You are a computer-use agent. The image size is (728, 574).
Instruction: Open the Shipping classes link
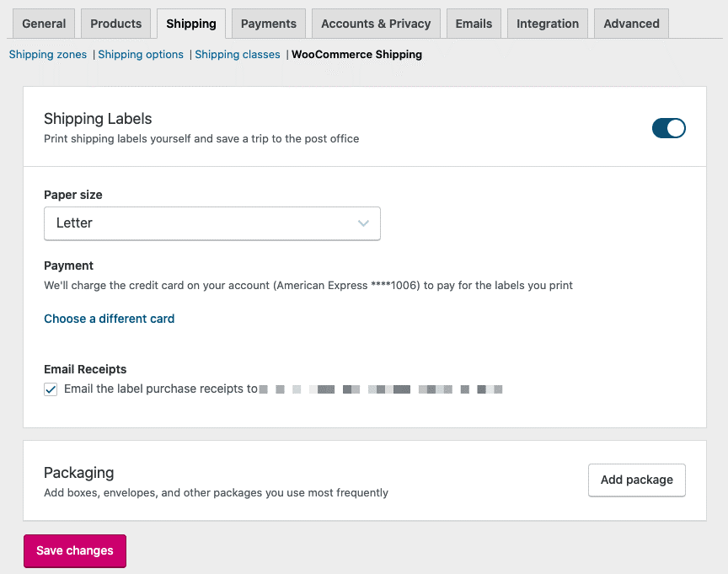pos(238,55)
